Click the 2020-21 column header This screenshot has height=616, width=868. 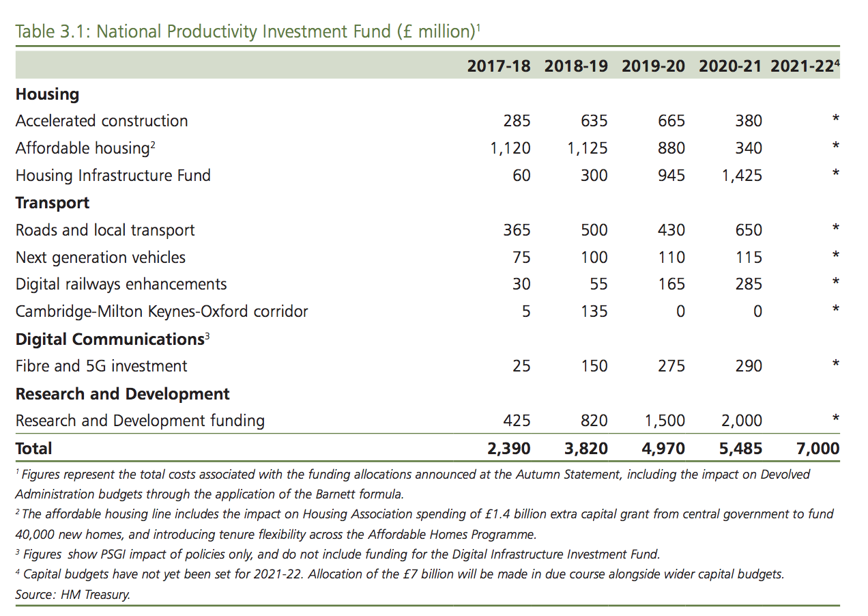pyautogui.click(x=730, y=66)
